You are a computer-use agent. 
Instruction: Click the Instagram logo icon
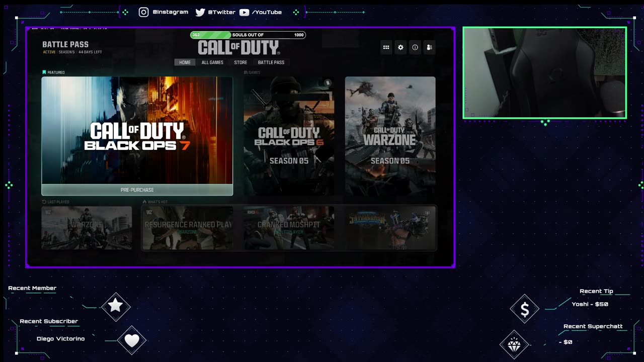tap(143, 12)
